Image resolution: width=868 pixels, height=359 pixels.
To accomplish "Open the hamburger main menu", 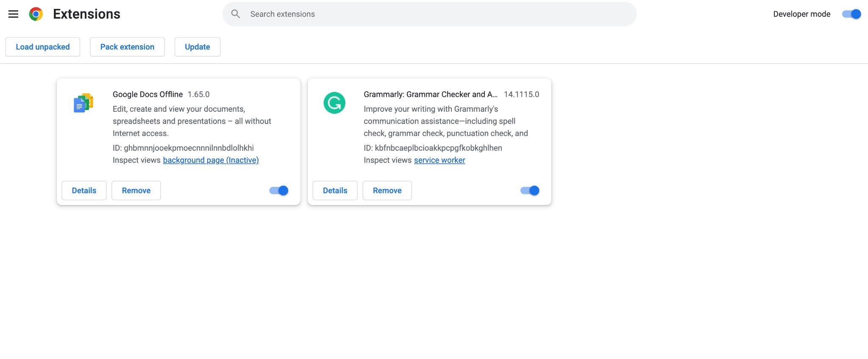I will 13,14.
